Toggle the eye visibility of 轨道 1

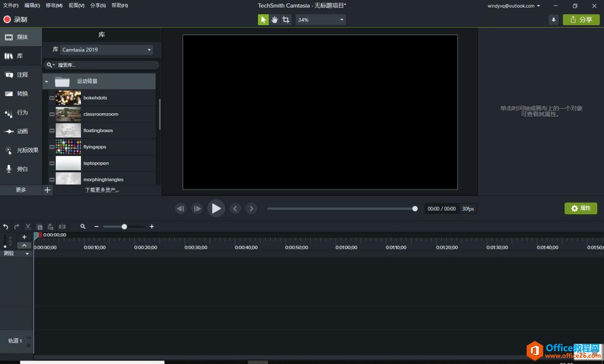point(29,338)
